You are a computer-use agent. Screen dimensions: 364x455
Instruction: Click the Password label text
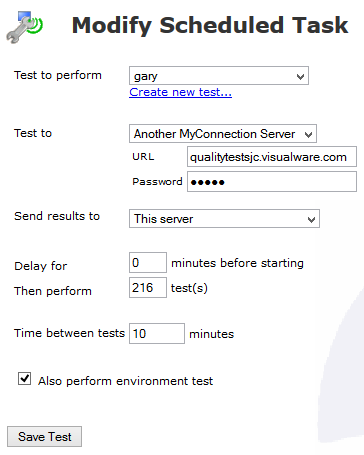(157, 182)
